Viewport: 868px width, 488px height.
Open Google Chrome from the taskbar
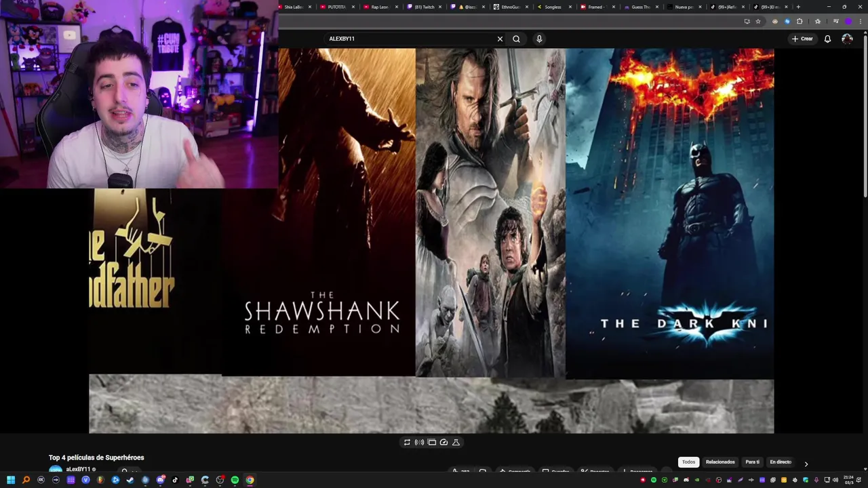pyautogui.click(x=250, y=480)
